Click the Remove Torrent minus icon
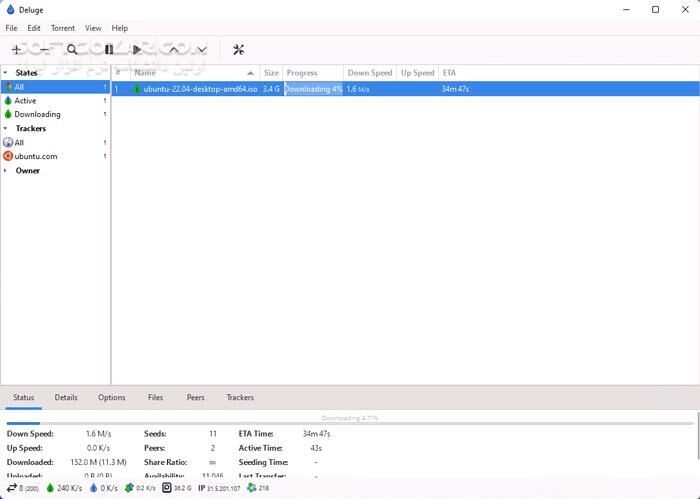The image size is (700, 499). (x=43, y=49)
